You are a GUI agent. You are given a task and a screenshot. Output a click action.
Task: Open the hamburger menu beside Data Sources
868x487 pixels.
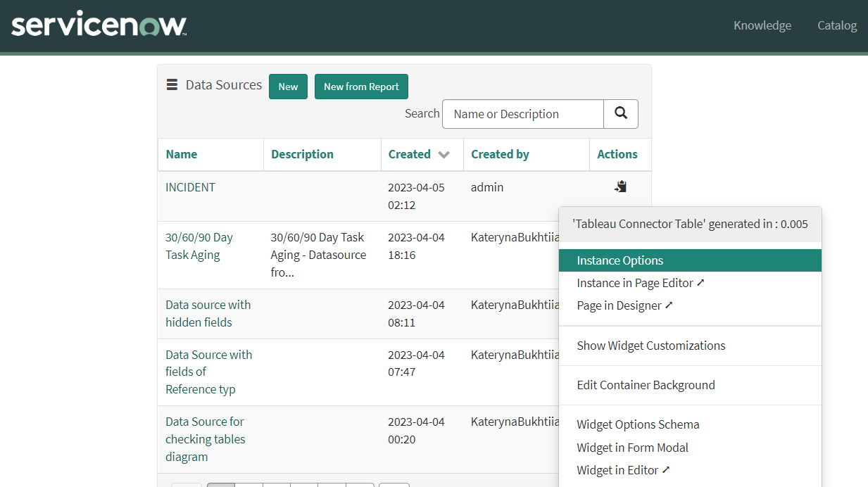[x=172, y=85]
